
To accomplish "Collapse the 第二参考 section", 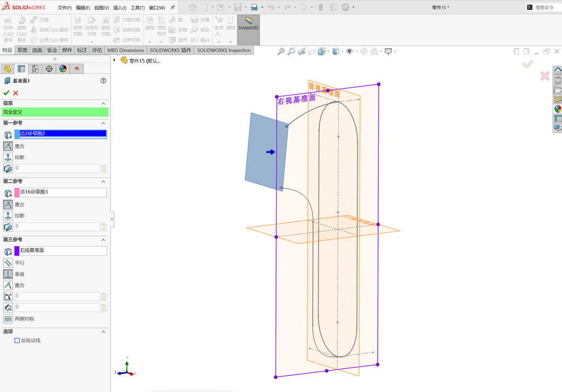I will pos(103,181).
